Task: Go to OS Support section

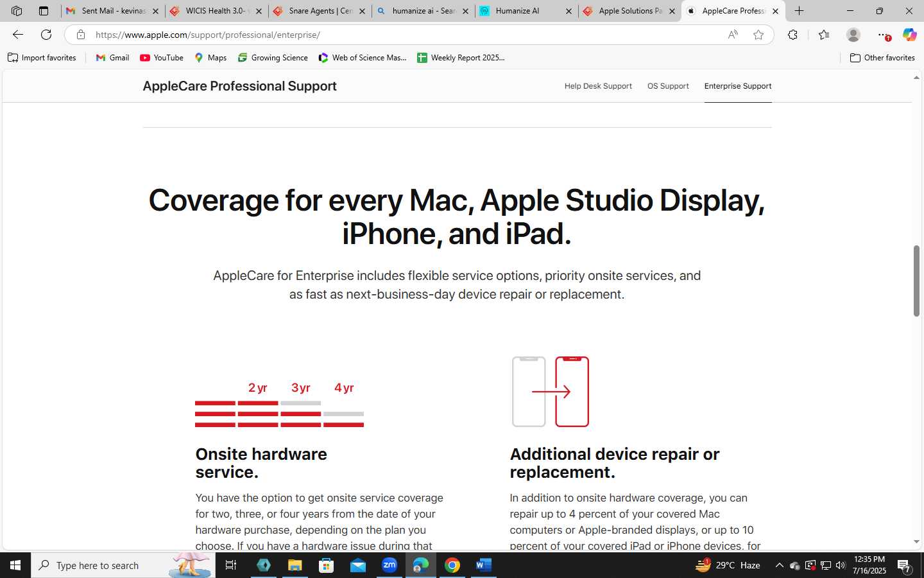Action: (668, 86)
